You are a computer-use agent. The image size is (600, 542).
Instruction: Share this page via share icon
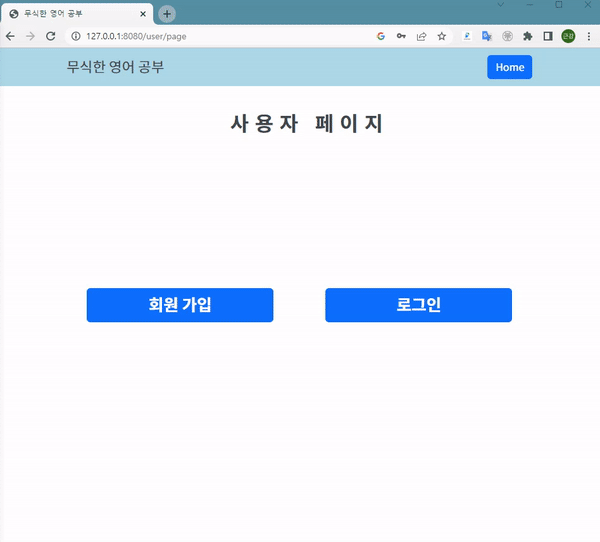421,36
